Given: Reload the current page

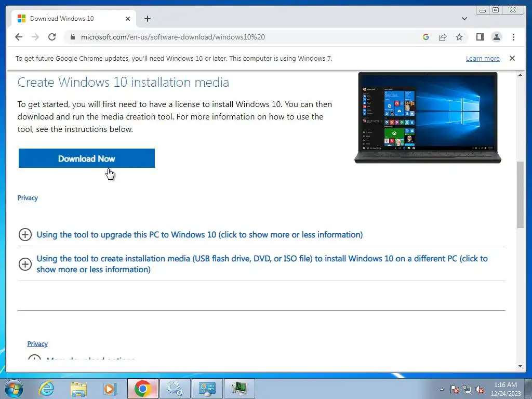Looking at the screenshot, I should click(52, 37).
